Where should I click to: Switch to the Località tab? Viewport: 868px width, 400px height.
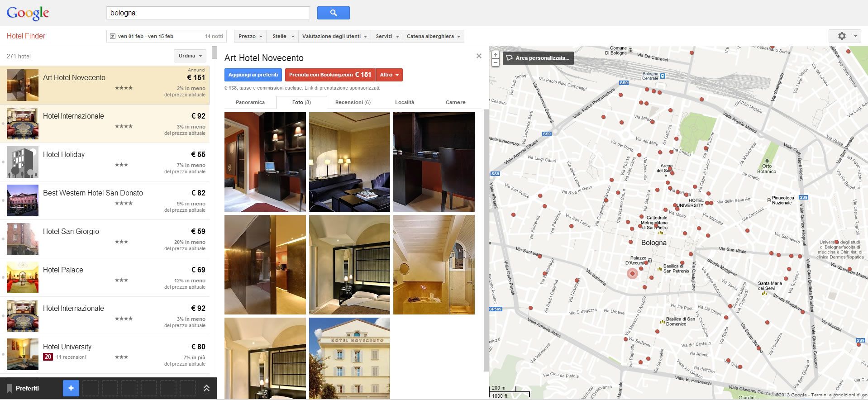pos(405,102)
